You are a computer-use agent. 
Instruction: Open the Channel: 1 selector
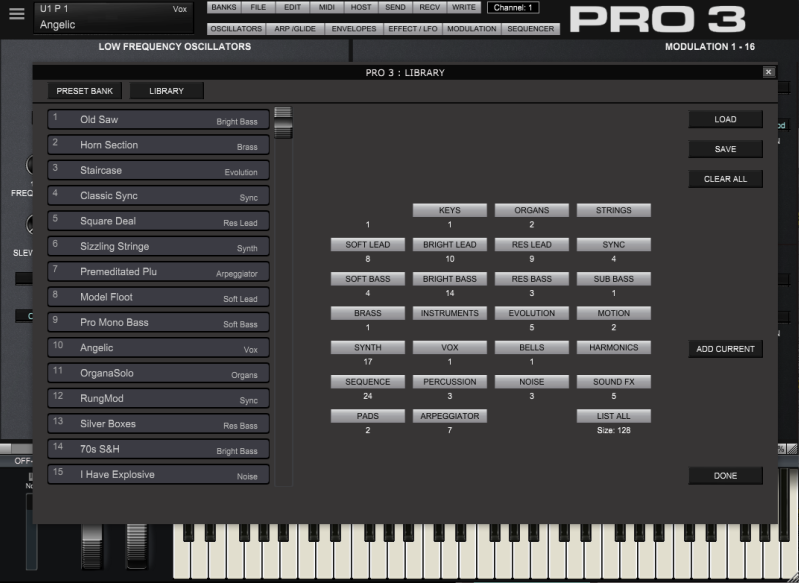tap(513, 6)
